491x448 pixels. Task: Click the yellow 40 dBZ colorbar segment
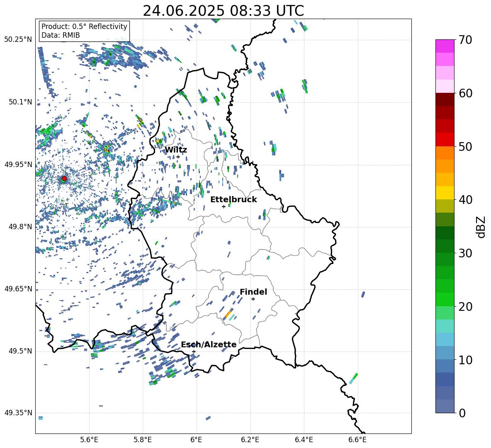445,193
